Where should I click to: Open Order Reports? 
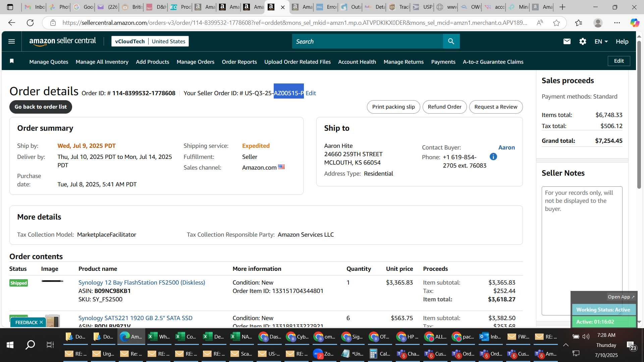(x=239, y=62)
